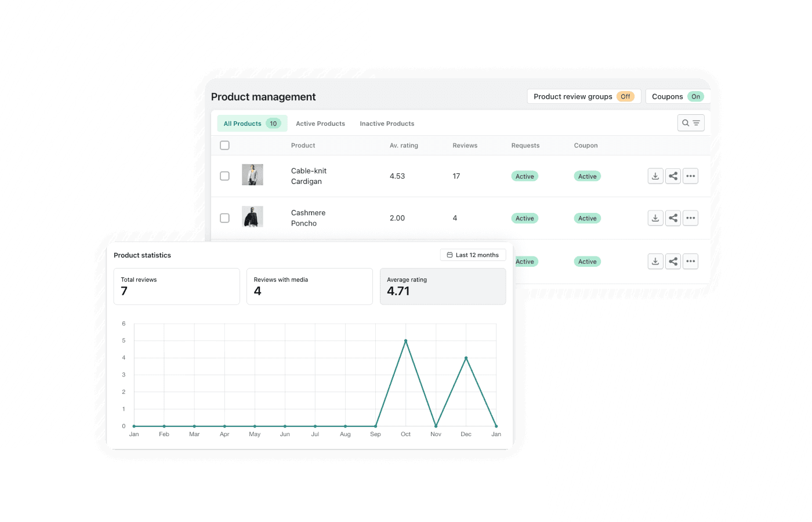Open the Cashmere Poncho product thumbnail
Image resolution: width=812 pixels, height=522 pixels.
[x=253, y=217]
